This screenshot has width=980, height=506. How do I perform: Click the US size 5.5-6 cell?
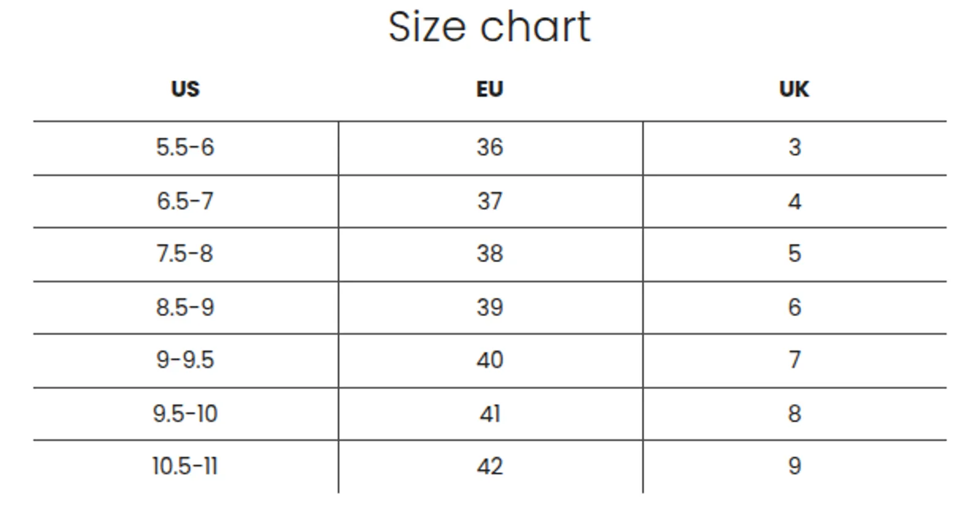[x=185, y=148]
